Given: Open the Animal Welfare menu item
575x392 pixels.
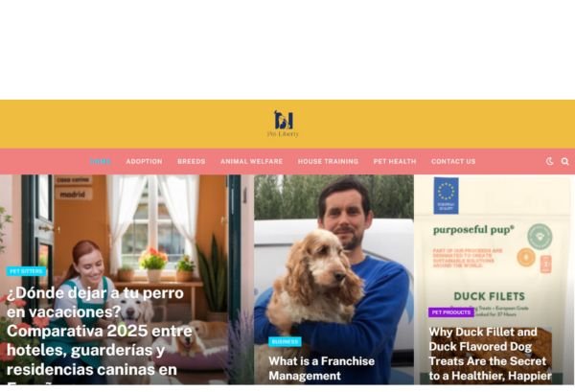Looking at the screenshot, I should pos(251,161).
